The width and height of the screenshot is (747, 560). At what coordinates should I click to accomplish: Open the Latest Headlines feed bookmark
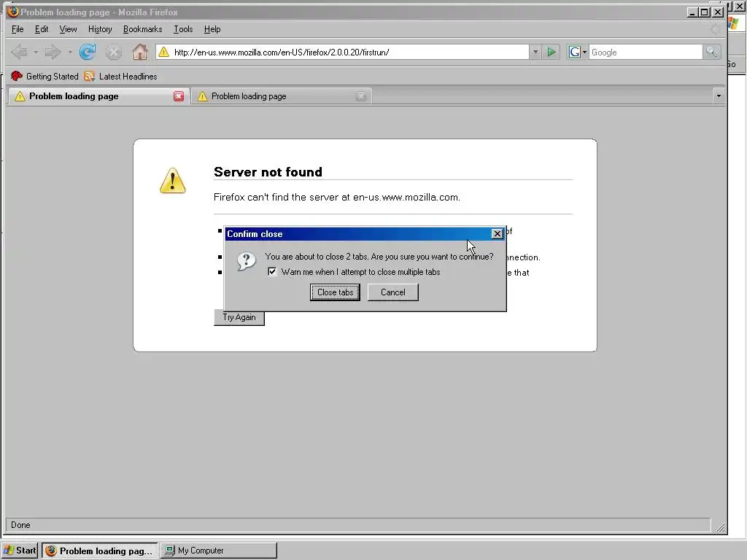[x=120, y=76]
